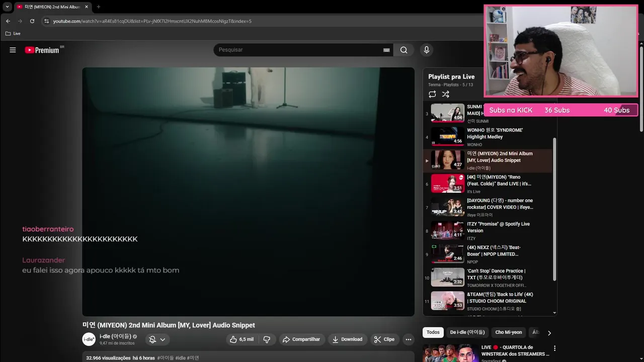Open i-dle (아이들) channel name link
Viewport: 644px width, 362px height.
[x=115, y=336]
